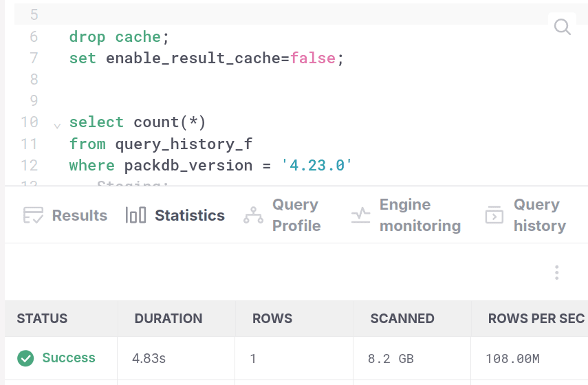The height and width of the screenshot is (385, 588).
Task: Click the Query history icon
Action: (x=494, y=214)
